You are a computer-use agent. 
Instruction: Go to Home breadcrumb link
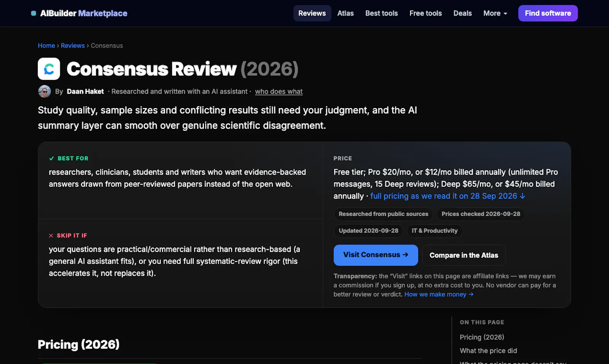(x=46, y=46)
